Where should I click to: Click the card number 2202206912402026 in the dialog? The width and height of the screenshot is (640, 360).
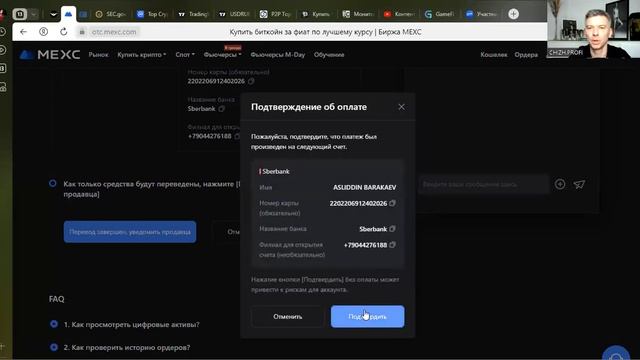tap(358, 203)
